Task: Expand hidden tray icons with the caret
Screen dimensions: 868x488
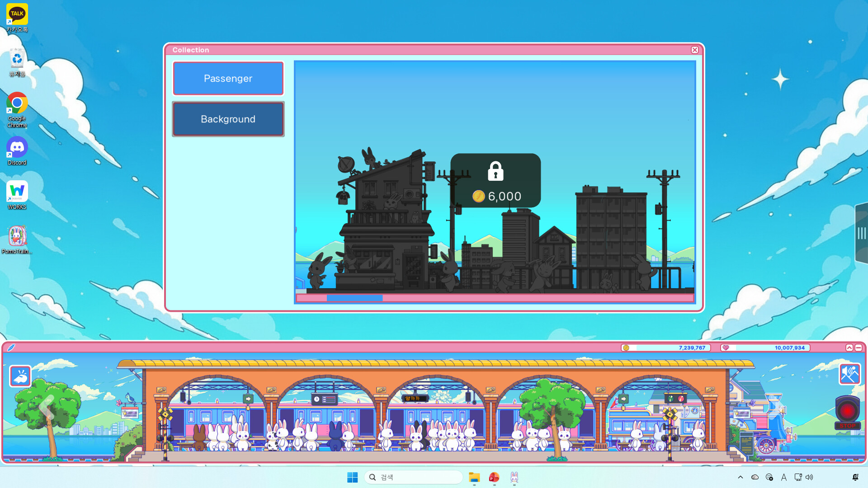Action: tap(741, 477)
